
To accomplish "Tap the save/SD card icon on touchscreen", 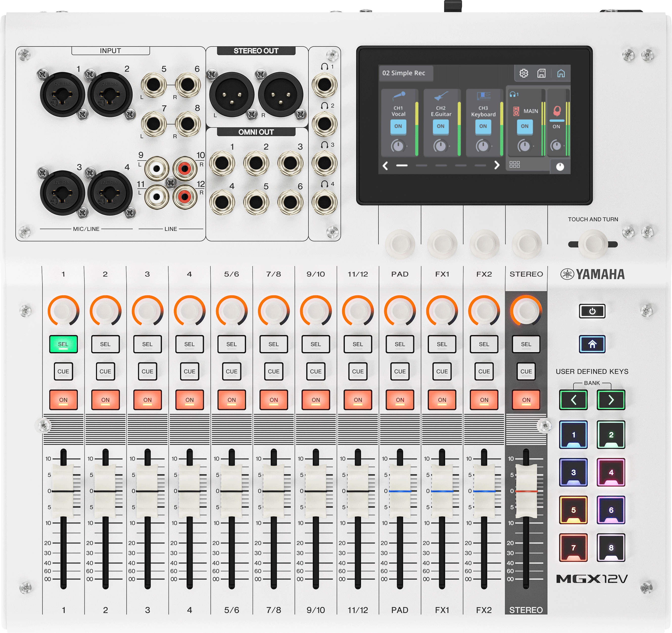I will point(542,73).
